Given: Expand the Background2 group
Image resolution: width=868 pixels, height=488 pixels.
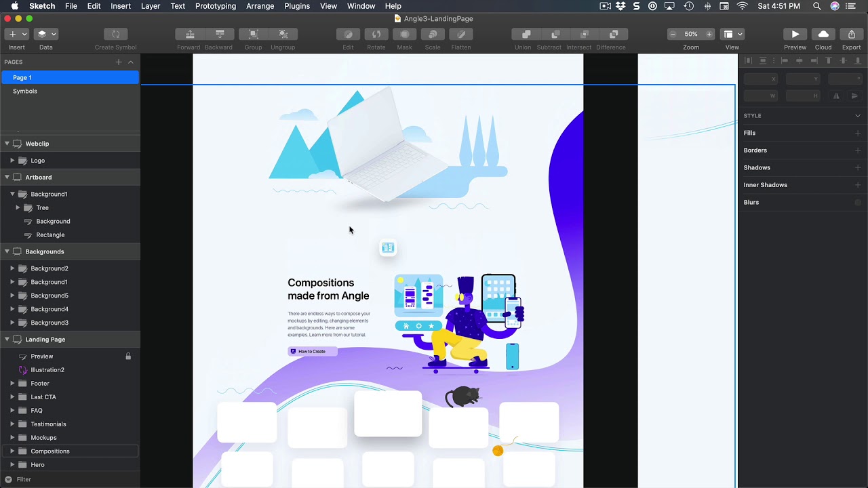Looking at the screenshot, I should point(12,268).
